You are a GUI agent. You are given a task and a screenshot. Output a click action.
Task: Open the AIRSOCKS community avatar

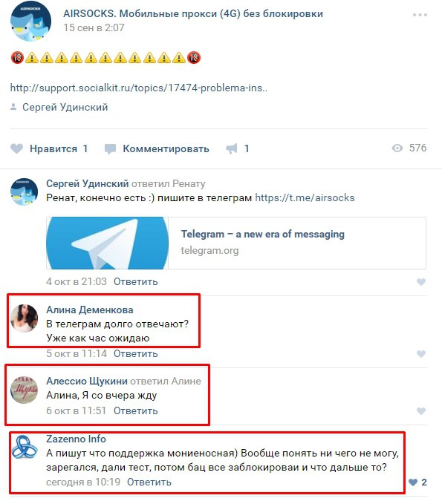30,21
